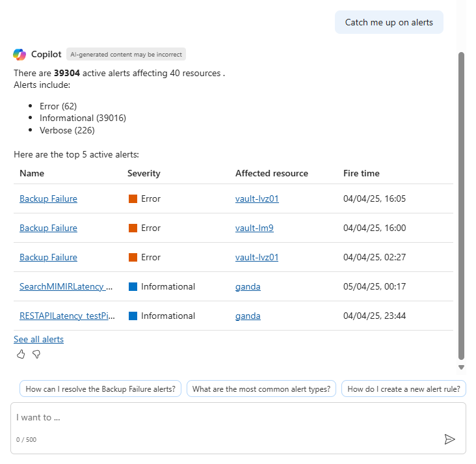
Task: Click the Copilot logo icon
Action: [x=20, y=55]
